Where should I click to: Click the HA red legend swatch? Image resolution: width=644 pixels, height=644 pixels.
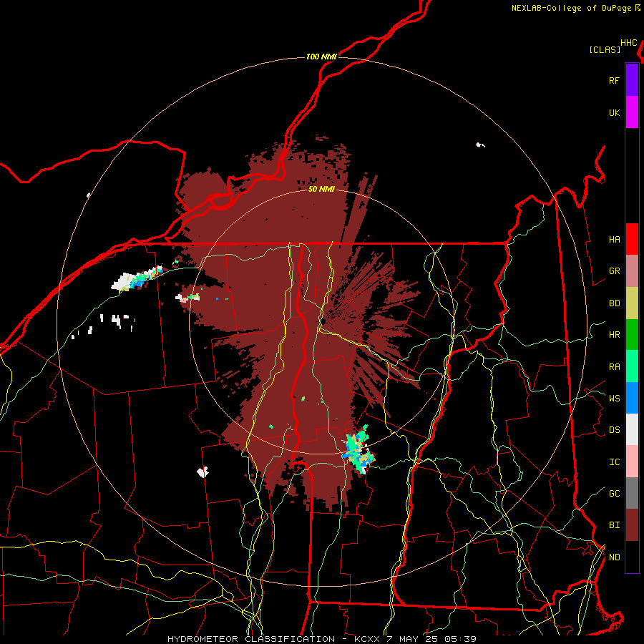tap(632, 239)
